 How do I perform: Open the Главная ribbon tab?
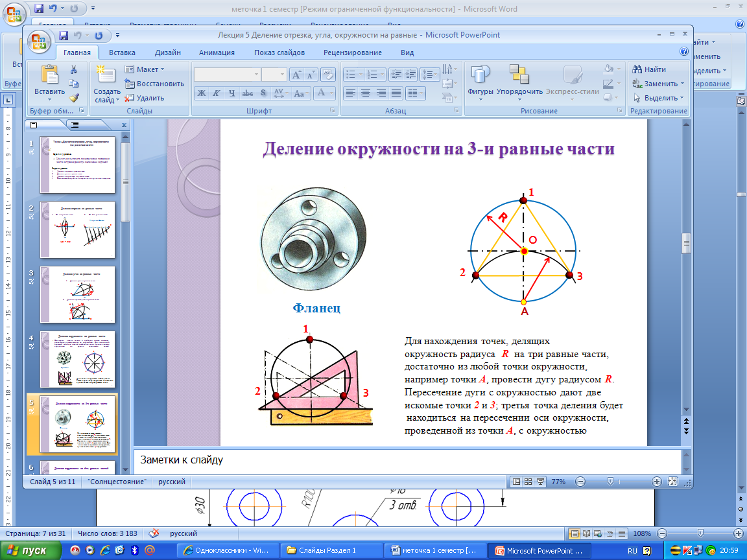77,52
